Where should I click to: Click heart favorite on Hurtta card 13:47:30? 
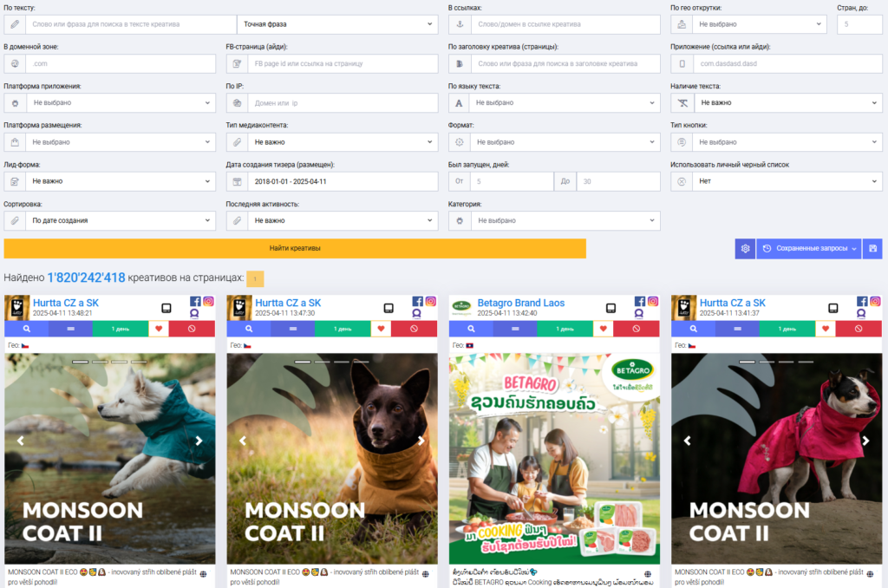pyautogui.click(x=382, y=329)
